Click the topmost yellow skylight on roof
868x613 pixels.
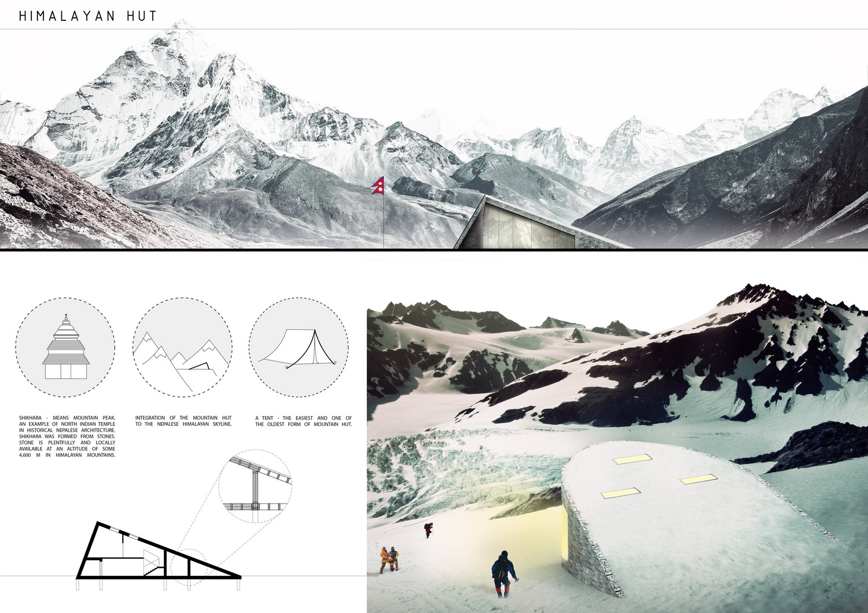click(x=629, y=460)
